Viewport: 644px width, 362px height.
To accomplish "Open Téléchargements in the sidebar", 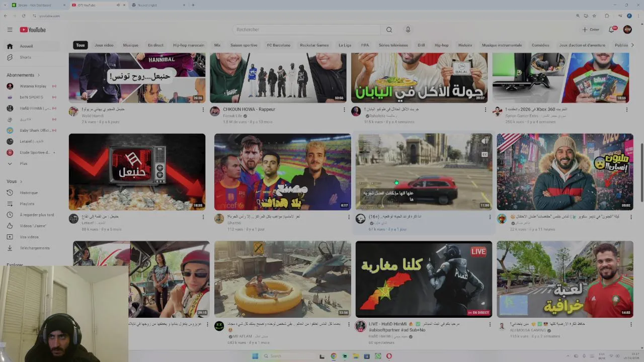I will pyautogui.click(x=35, y=248).
